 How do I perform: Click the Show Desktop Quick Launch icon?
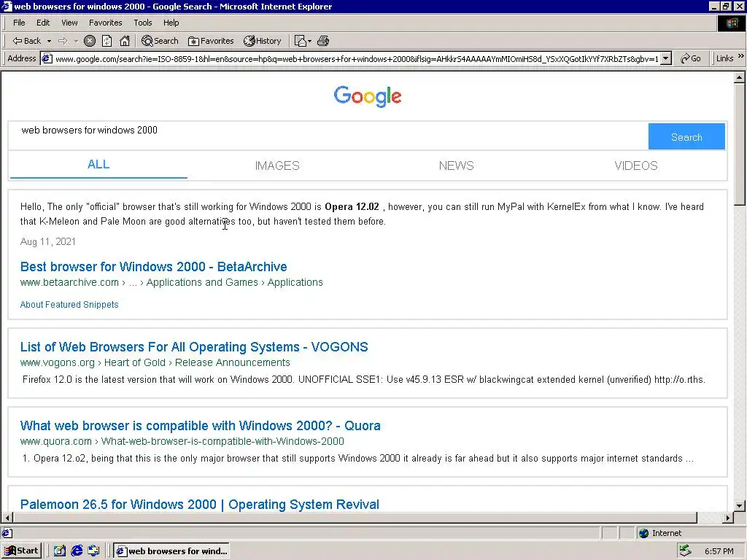pos(60,551)
